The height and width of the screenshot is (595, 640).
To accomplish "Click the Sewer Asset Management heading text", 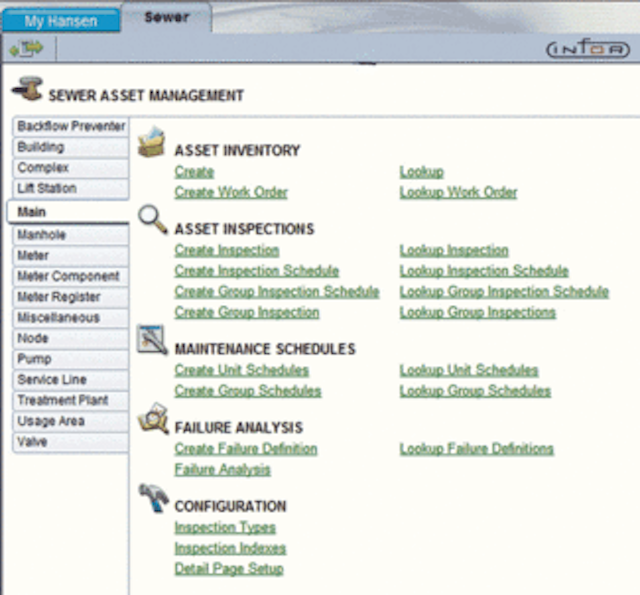I will pos(146,95).
